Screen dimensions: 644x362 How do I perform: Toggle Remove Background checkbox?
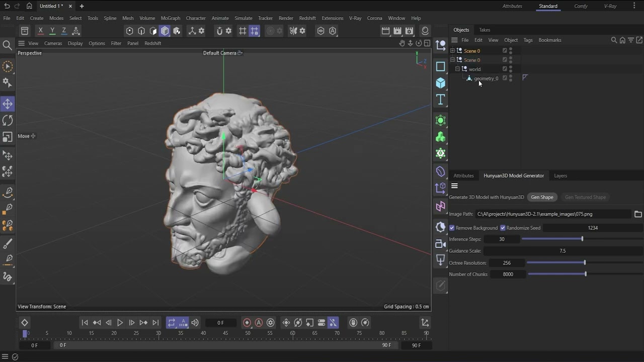pyautogui.click(x=452, y=228)
